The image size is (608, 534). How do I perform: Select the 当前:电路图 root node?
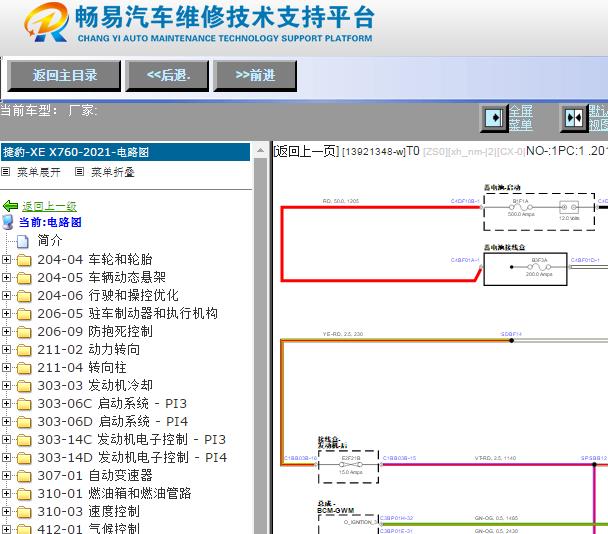pos(50,222)
